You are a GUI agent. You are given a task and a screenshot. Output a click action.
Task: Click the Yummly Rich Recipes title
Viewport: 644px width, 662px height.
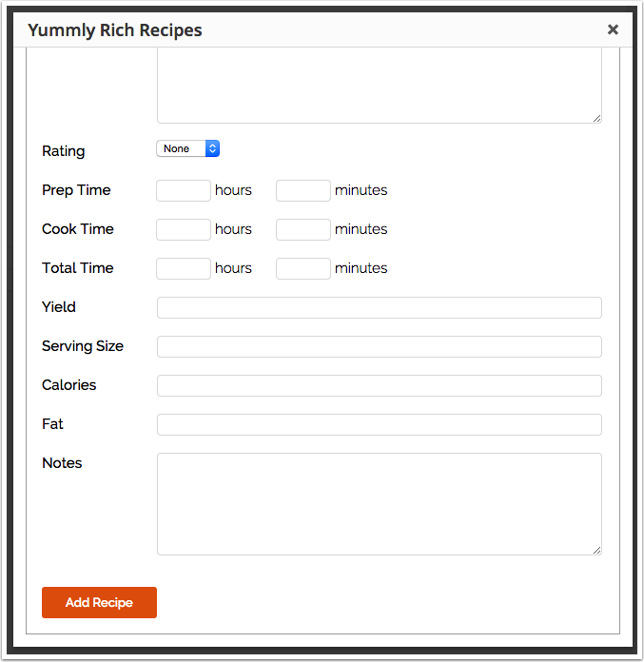pyautogui.click(x=115, y=30)
